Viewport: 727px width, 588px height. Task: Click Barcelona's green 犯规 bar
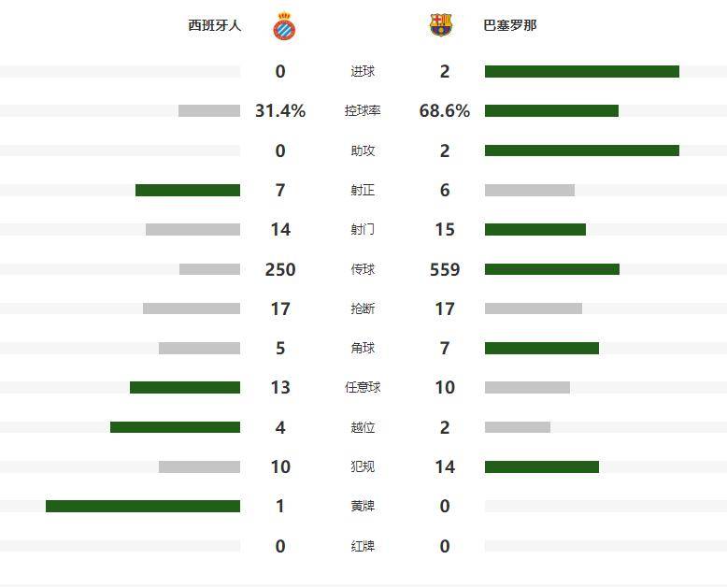(541, 467)
